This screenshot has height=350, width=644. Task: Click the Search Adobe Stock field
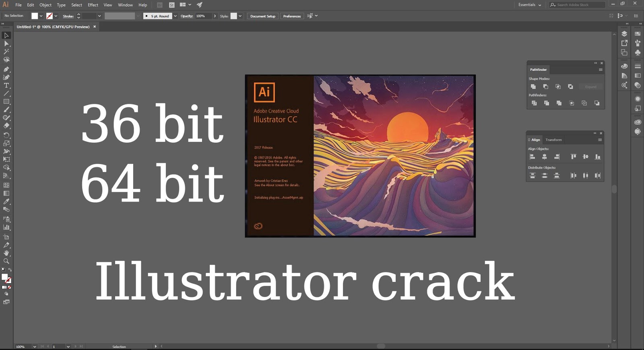pos(577,5)
